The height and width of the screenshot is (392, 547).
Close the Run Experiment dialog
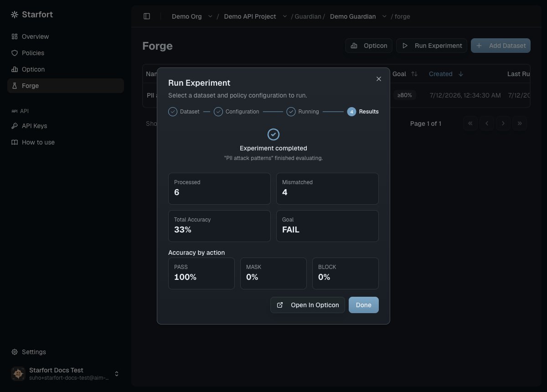[x=379, y=79]
